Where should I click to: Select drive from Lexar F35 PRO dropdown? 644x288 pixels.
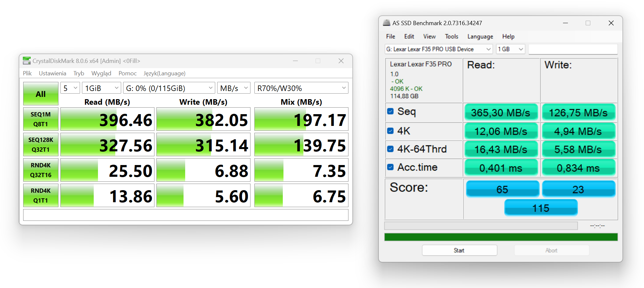click(x=438, y=49)
